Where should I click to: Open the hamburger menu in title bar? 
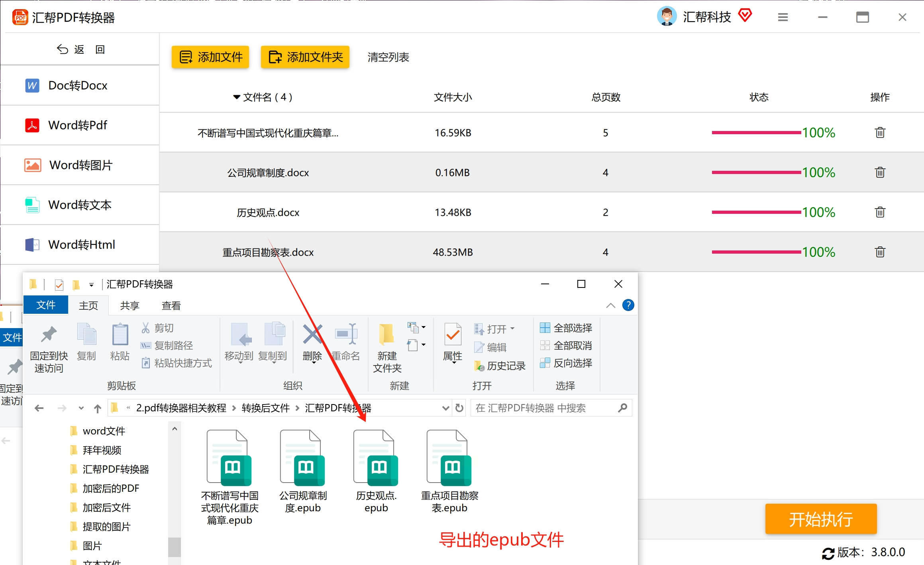pyautogui.click(x=783, y=17)
